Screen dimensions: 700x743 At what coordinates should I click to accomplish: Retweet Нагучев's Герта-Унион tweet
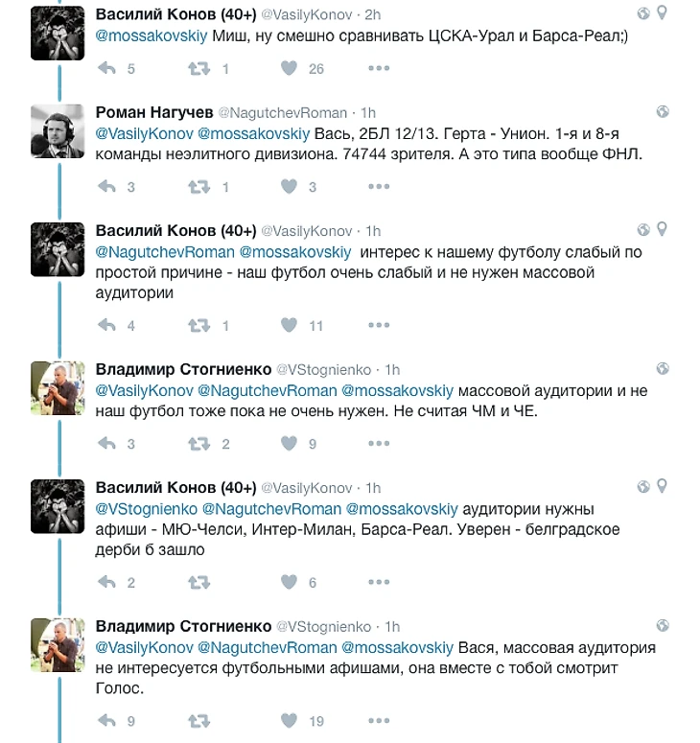coord(198,187)
